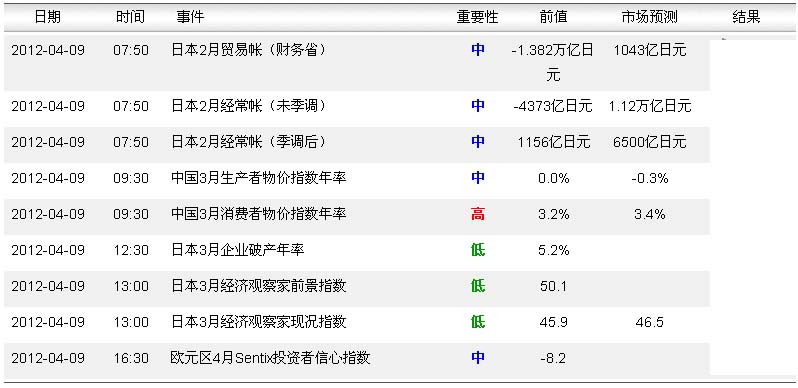This screenshot has height=388, width=798.
Task: Select the 日本2月经常帐（季调后） event
Action: [x=249, y=142]
